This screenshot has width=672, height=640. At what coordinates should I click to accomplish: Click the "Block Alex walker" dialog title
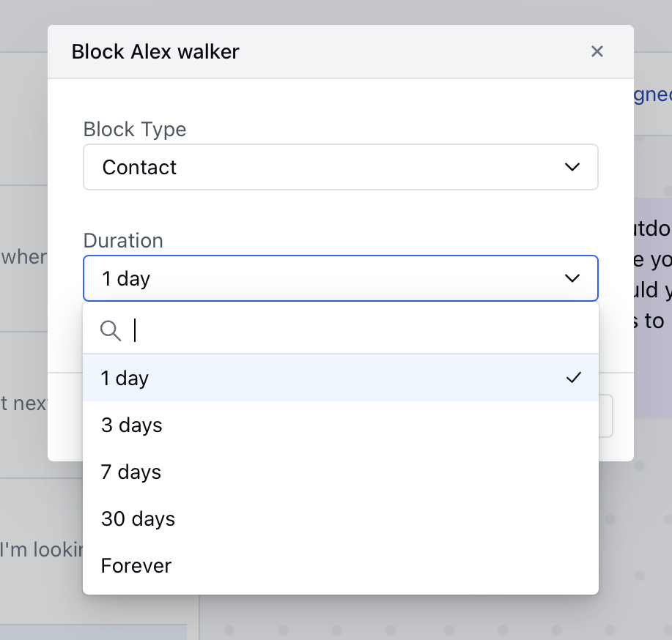click(155, 51)
